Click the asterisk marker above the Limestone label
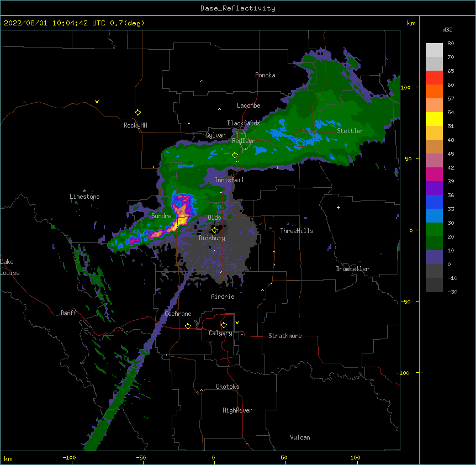Screen dimensions: 476x465 pos(84,191)
